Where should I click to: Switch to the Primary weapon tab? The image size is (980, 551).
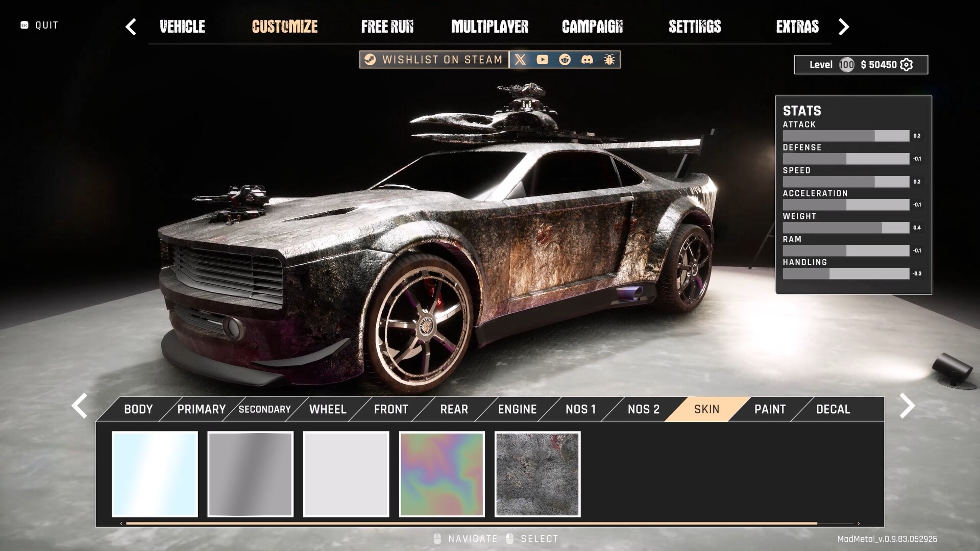[201, 409]
